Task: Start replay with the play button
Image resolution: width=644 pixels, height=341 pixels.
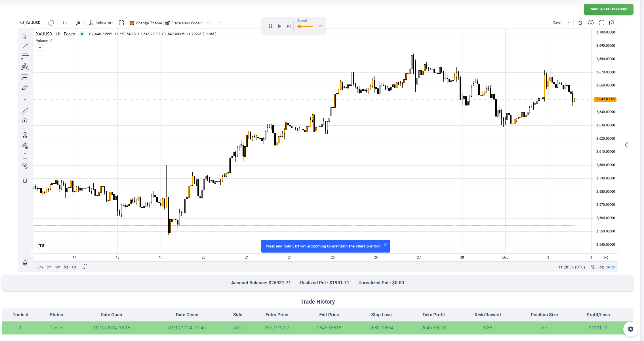Action: (279, 26)
